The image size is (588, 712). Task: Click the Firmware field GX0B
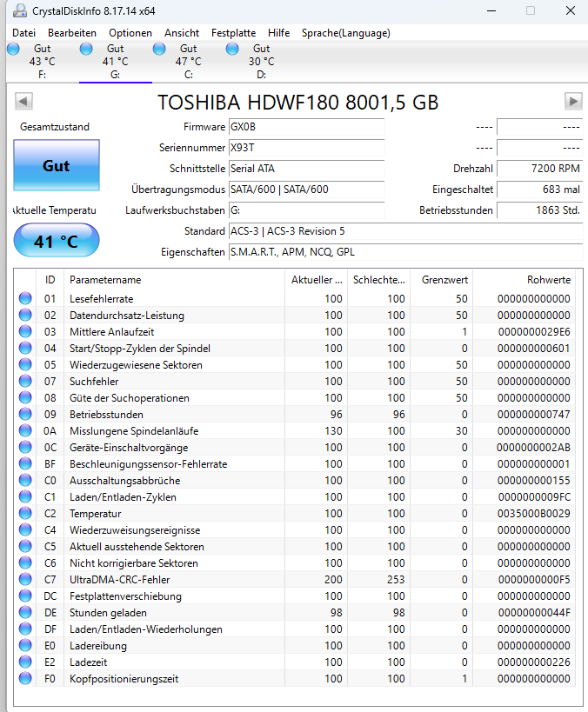coord(307,127)
